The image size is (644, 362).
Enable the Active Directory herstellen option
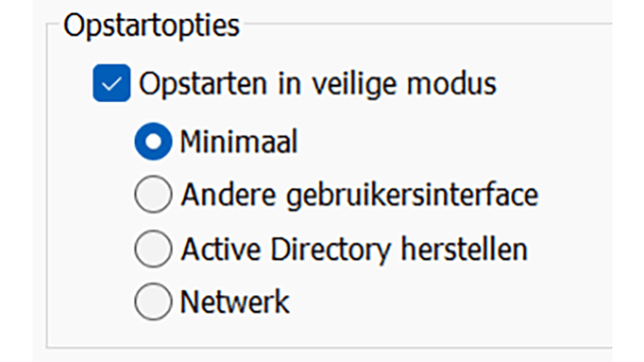[x=152, y=248]
